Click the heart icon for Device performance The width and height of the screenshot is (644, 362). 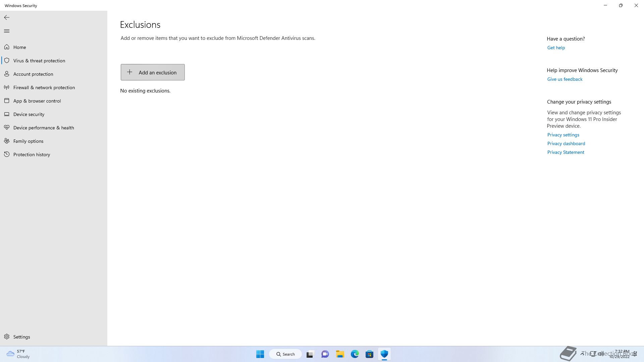(x=7, y=127)
